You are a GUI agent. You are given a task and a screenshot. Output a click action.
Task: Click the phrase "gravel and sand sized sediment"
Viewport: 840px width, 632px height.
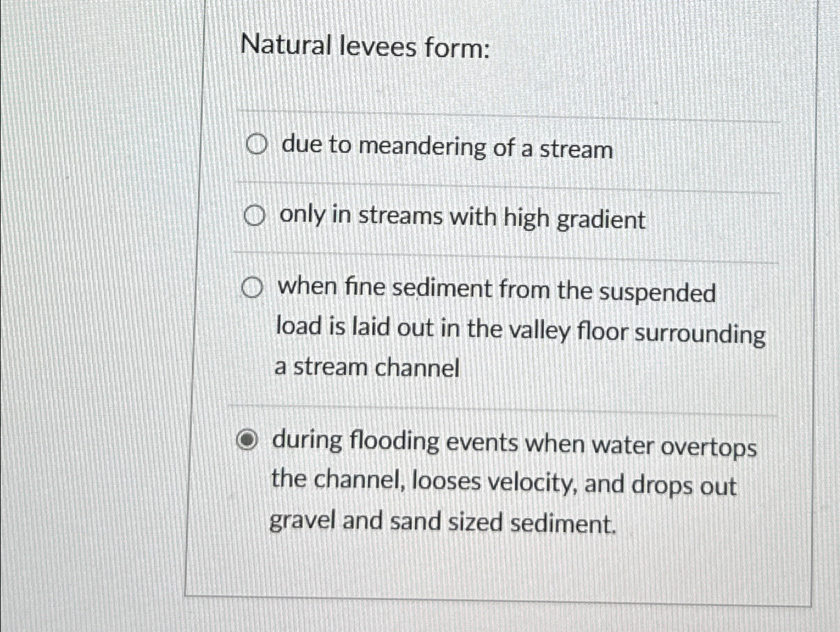tap(443, 522)
